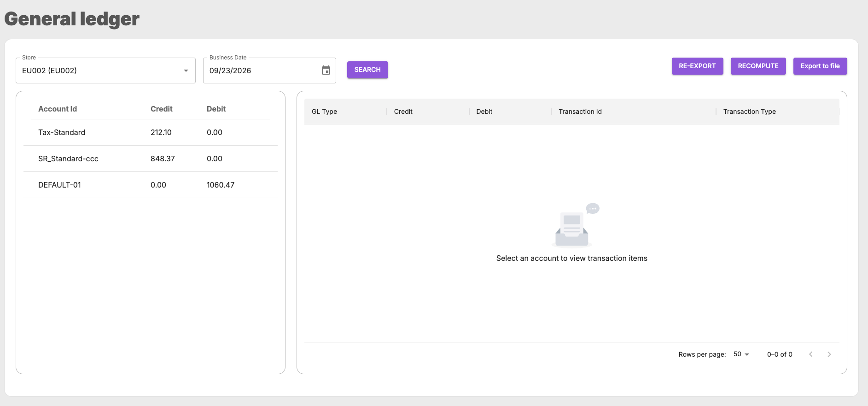Screen dimensions: 868x406
Task: Expand the Store dropdown arrow
Action: [x=186, y=71]
